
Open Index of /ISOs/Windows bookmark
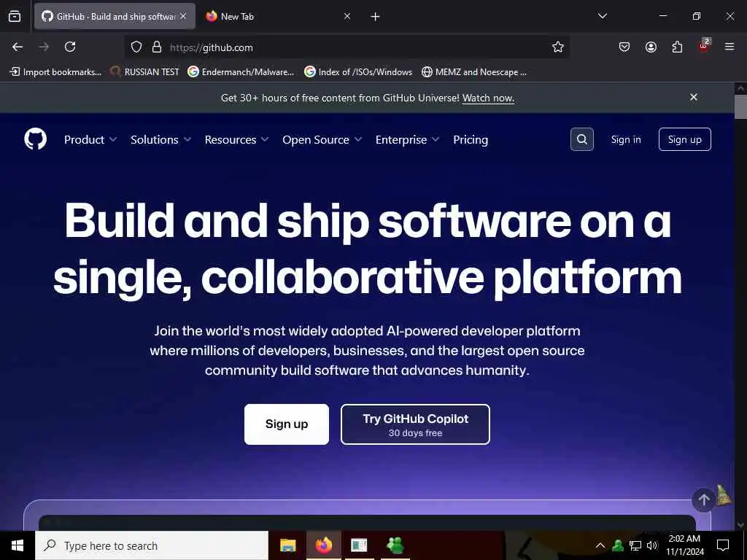tap(358, 72)
